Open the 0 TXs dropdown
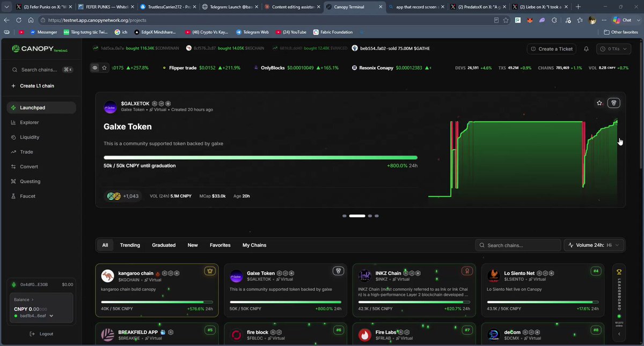644x346 pixels. (x=614, y=49)
